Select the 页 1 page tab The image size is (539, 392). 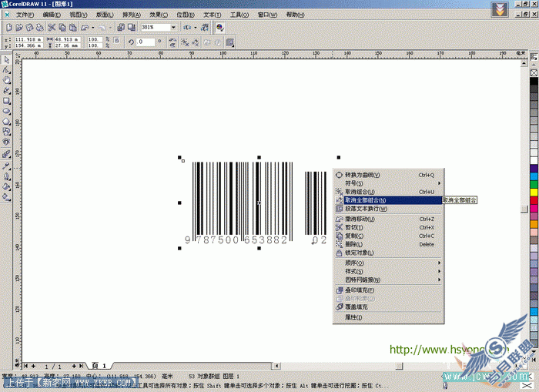(99, 366)
